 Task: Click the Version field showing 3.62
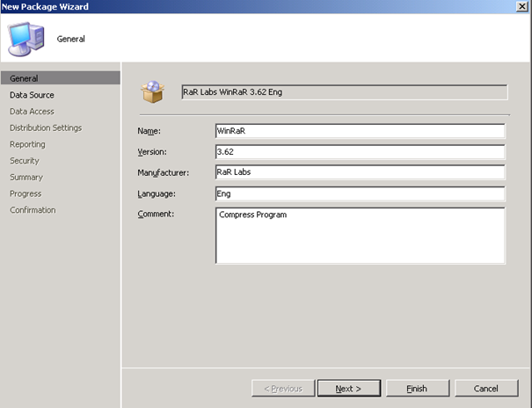[360, 151]
